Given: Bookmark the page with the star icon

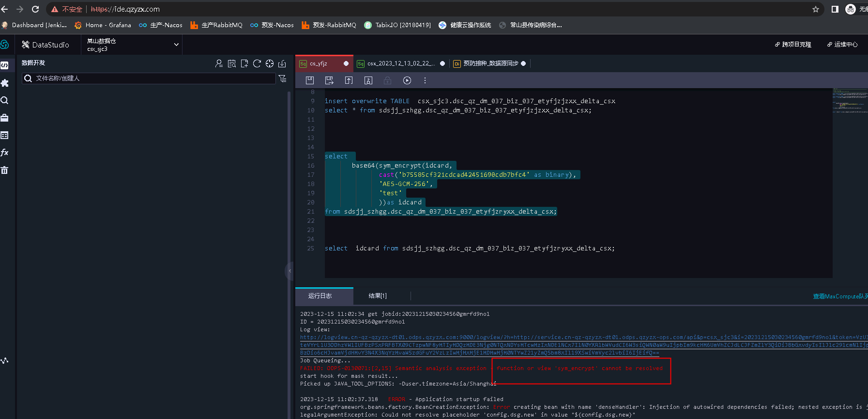Looking at the screenshot, I should point(816,9).
